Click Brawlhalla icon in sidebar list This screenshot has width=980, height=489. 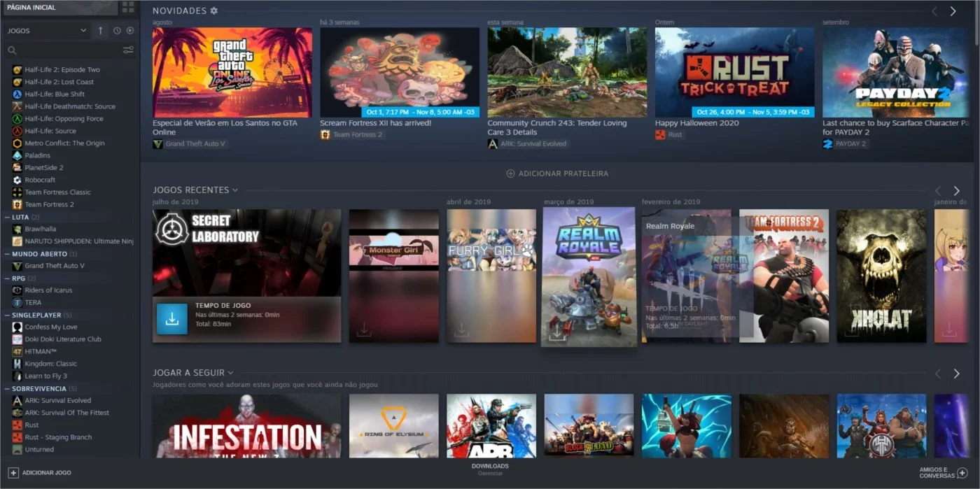pyautogui.click(x=17, y=229)
